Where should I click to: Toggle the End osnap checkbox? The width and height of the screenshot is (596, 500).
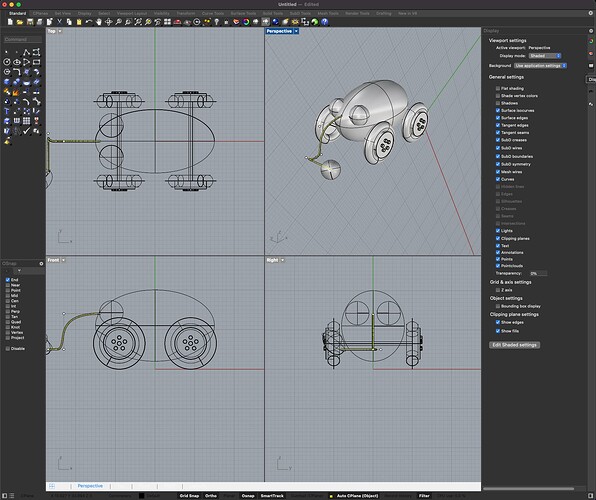coord(8,280)
